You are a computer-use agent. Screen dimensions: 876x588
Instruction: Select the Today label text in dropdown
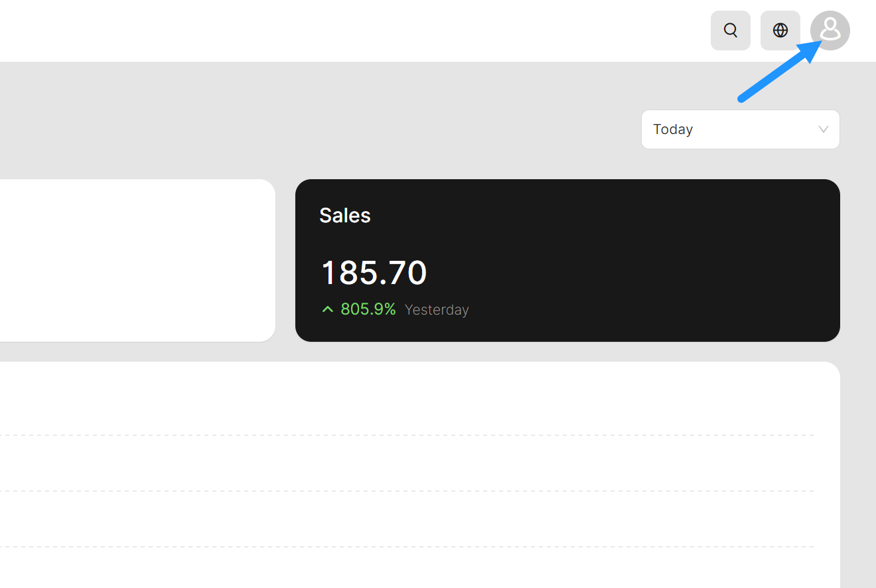(673, 129)
